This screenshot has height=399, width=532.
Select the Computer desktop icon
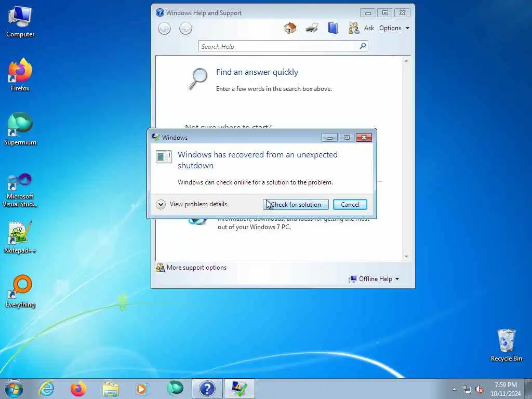tap(20, 22)
